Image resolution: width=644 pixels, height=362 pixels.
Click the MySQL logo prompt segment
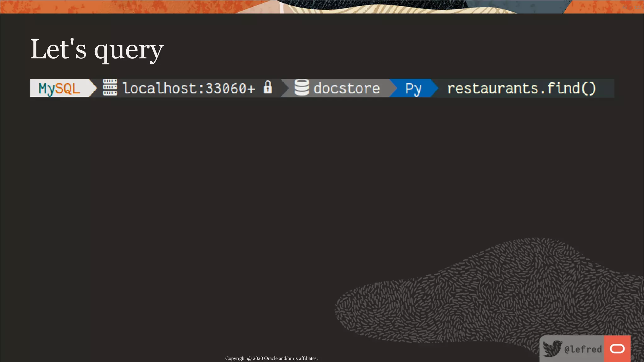pyautogui.click(x=59, y=88)
